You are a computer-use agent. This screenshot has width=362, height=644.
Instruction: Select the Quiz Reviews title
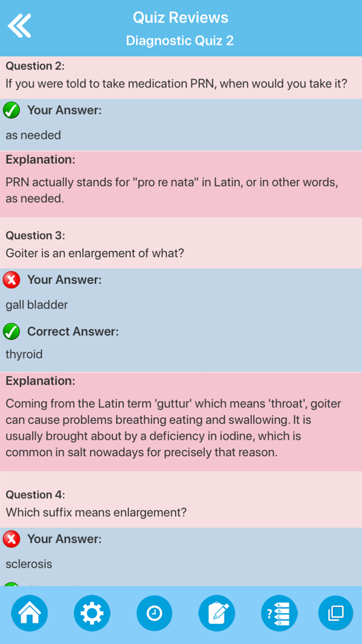(181, 17)
